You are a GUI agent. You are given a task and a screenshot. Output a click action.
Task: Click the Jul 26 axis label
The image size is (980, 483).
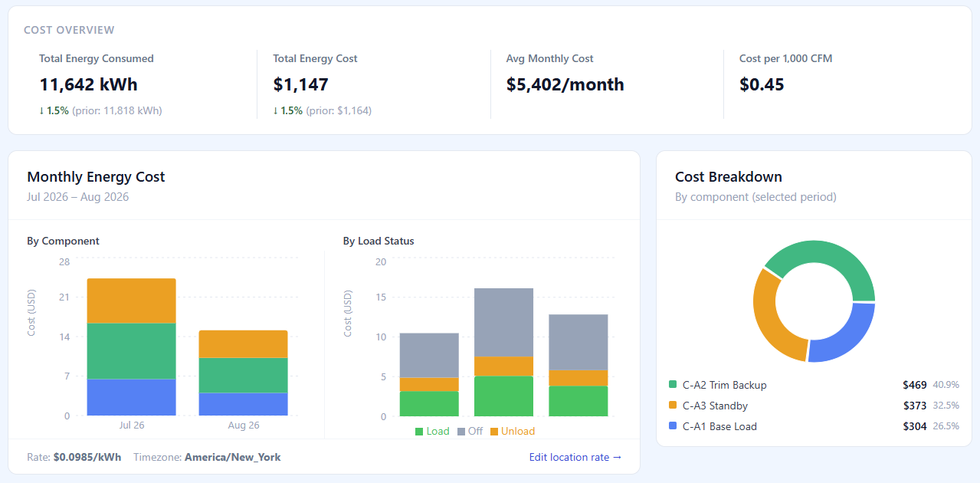[132, 425]
